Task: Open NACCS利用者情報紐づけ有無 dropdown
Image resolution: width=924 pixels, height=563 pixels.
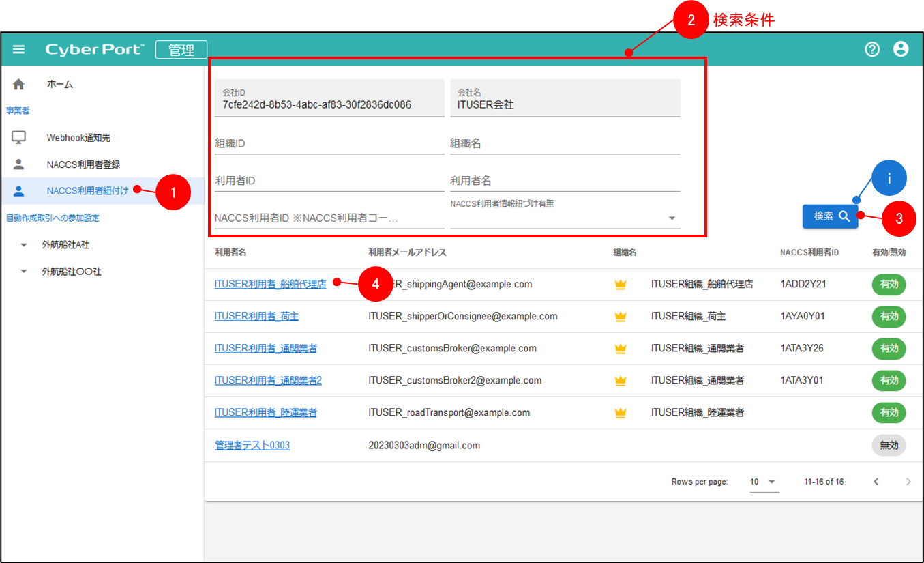Action: tap(672, 218)
